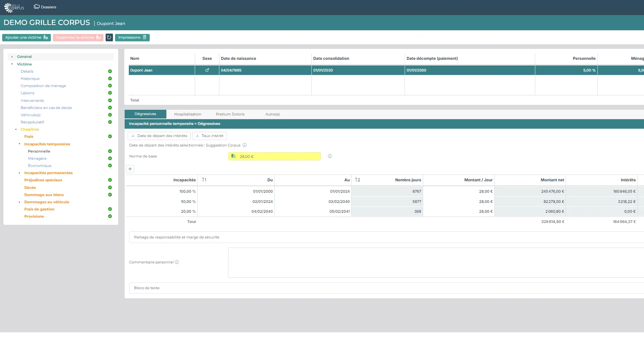The width and height of the screenshot is (644, 338).
Task: Click info icon next to Suggestion Corpus
Action: click(244, 145)
